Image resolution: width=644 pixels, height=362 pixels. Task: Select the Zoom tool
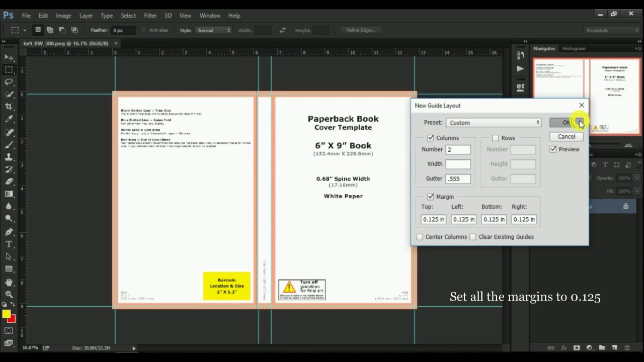[x=9, y=295]
